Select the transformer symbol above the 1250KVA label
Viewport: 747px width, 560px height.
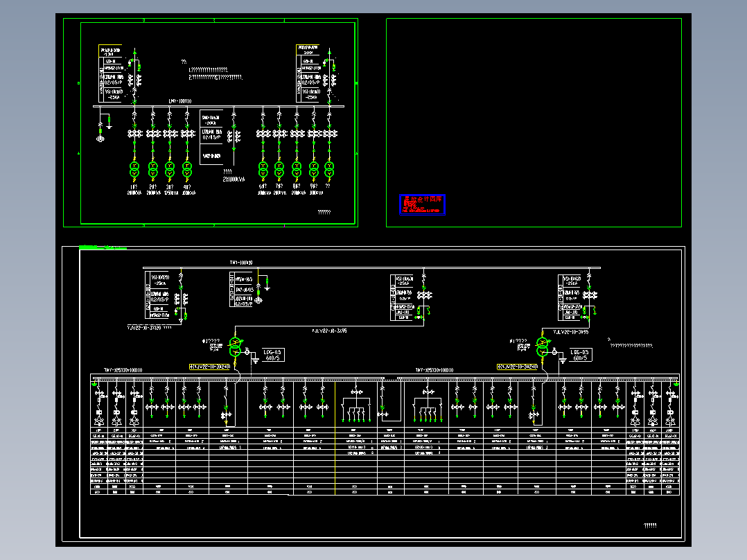170,169
